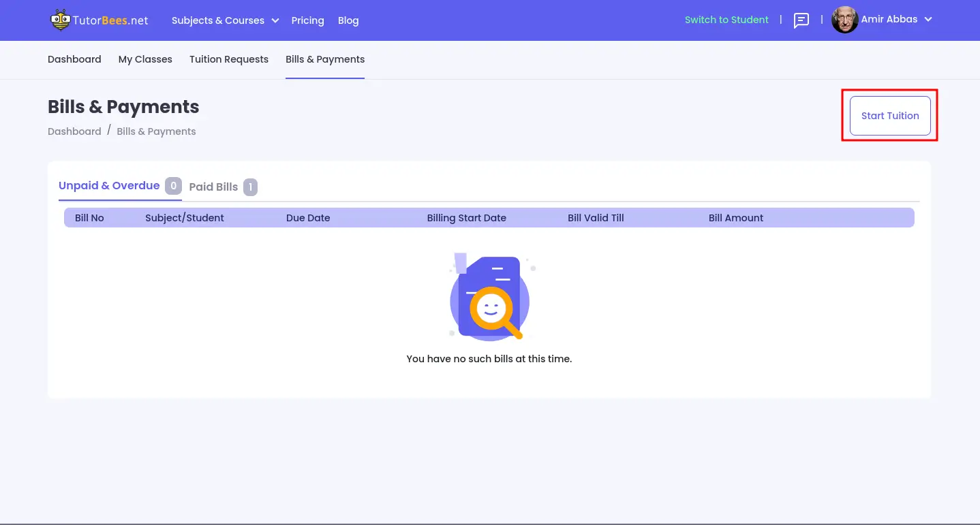Open the Amir Abbas account menu

coord(889,20)
